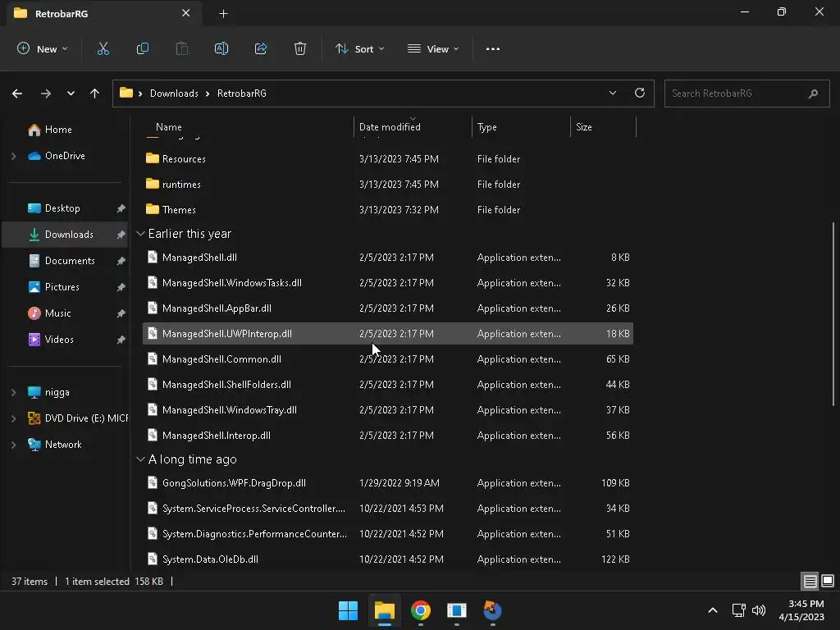The image size is (840, 630).
Task: Select the runtimes folder
Action: point(388,185)
